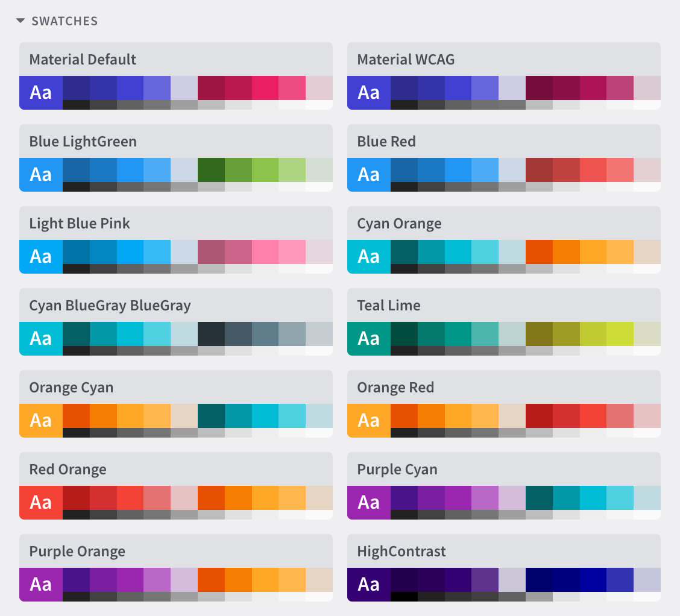Click the Aa preview in Red Orange
680x616 pixels.
coord(41,502)
